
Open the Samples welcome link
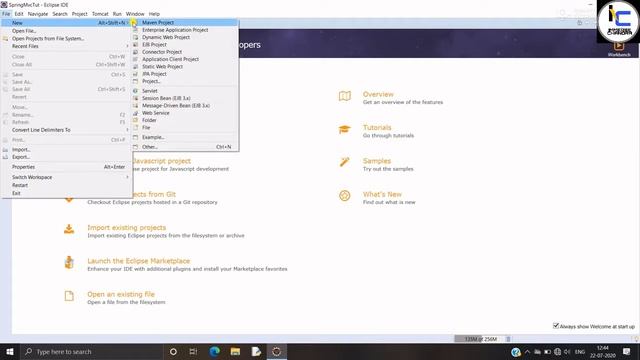[x=377, y=161]
